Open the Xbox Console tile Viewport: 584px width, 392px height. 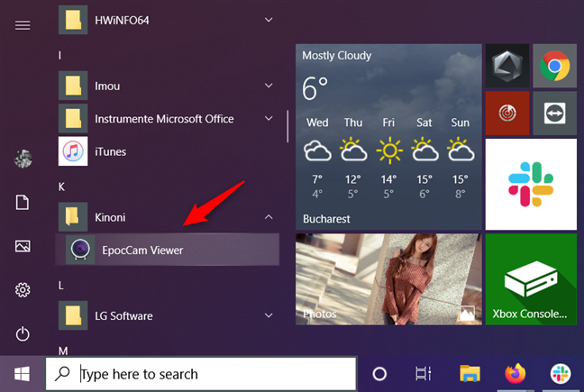point(531,279)
